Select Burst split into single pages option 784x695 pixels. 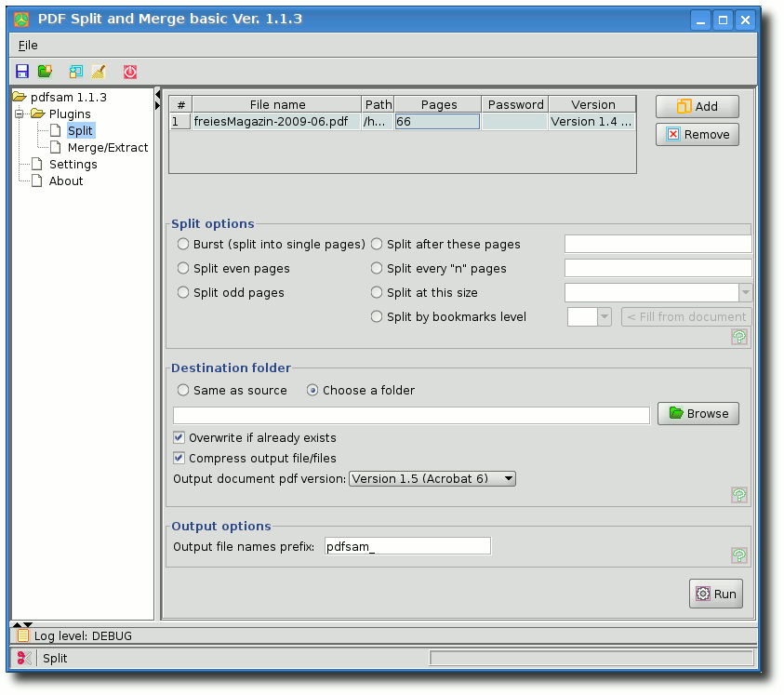[x=183, y=244]
